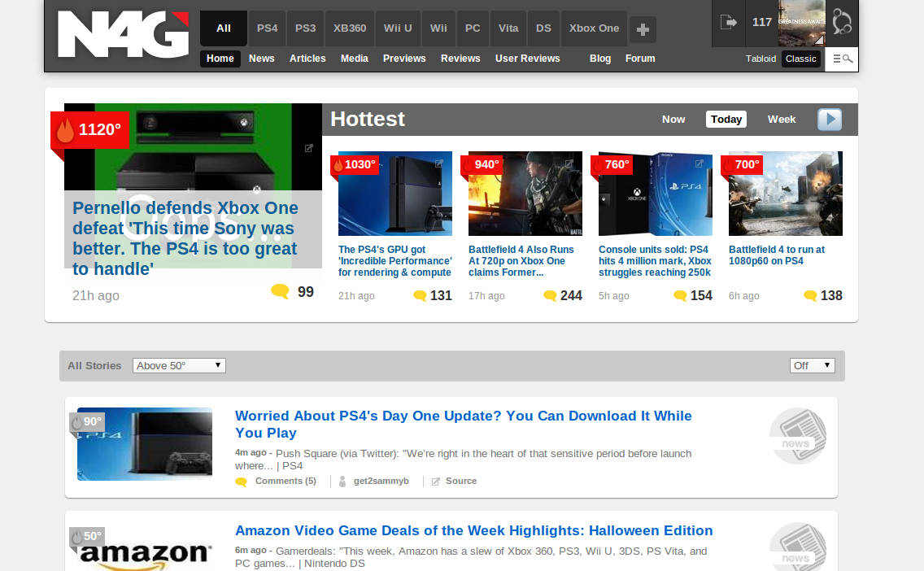Screen dimensions: 924x571
Task: Click comment bubble beside 244
Action: [x=550, y=295]
